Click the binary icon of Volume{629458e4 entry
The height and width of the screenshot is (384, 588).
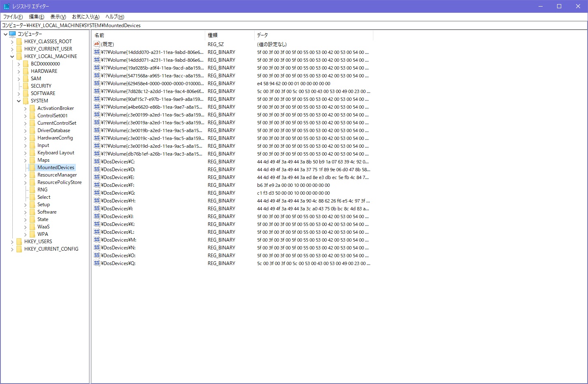[97, 83]
